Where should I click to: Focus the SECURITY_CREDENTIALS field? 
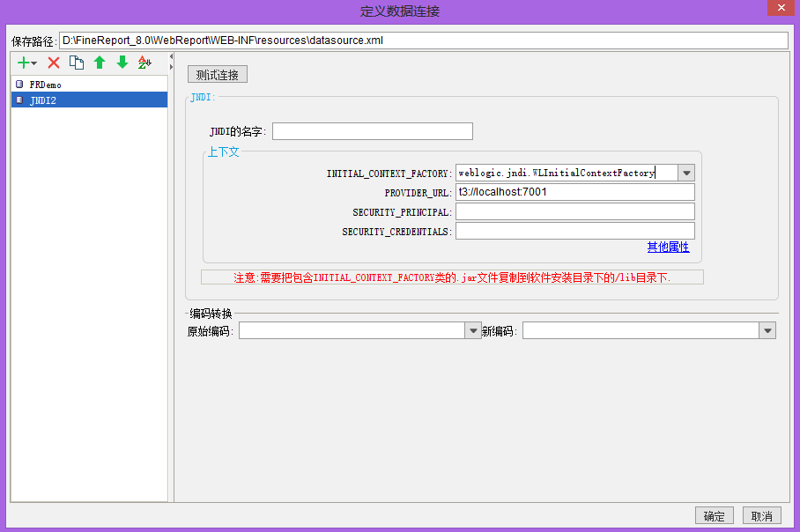pos(575,231)
